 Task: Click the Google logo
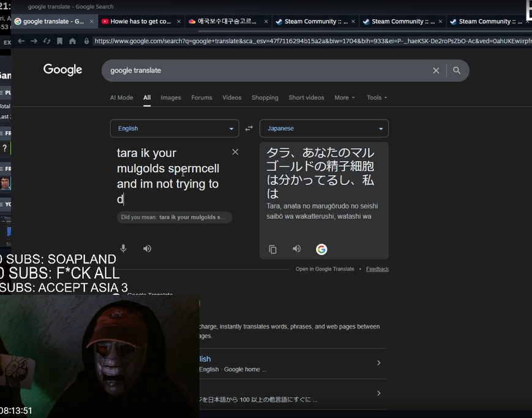(63, 70)
